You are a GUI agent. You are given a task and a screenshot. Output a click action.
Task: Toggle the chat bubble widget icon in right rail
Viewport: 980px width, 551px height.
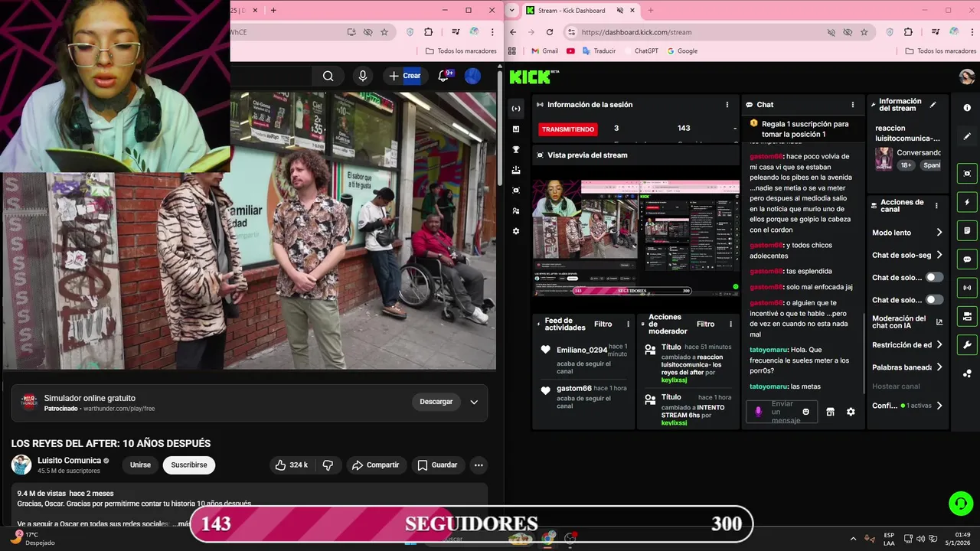[x=967, y=259]
